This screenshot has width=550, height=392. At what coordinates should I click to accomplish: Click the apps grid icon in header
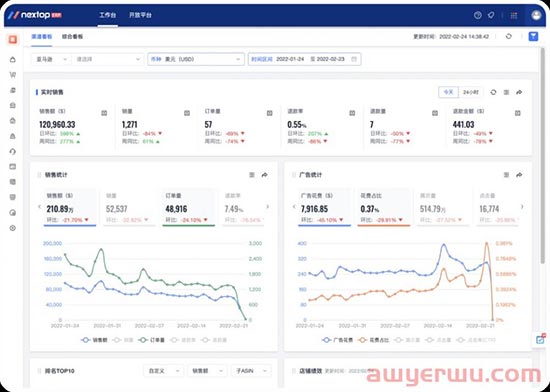514,15
